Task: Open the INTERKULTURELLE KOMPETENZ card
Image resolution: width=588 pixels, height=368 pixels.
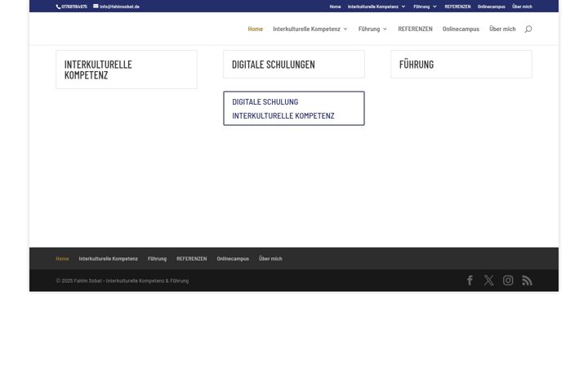Action: pyautogui.click(x=127, y=70)
